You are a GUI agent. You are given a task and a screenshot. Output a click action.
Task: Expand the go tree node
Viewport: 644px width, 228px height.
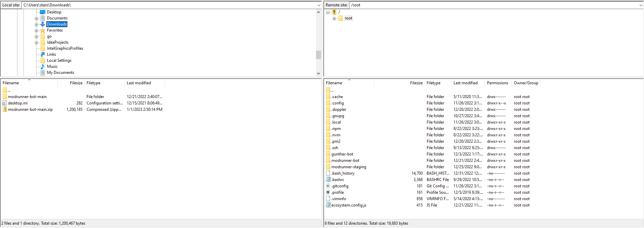[36, 37]
